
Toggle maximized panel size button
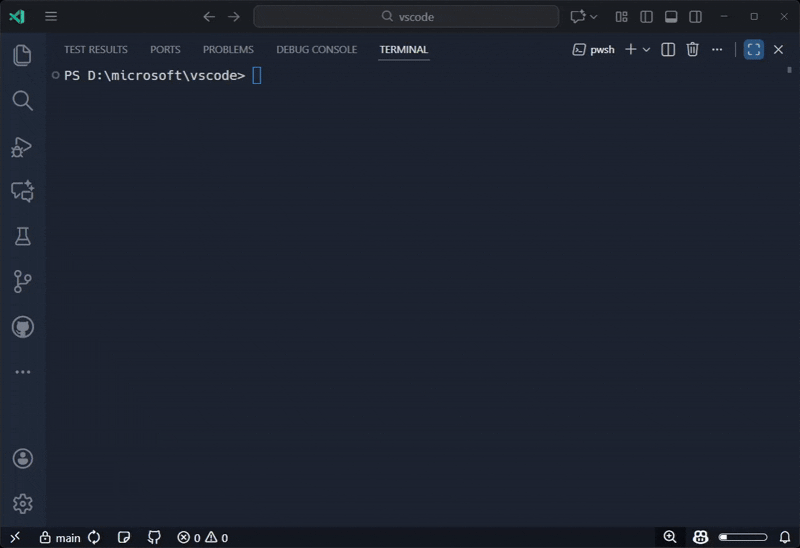click(754, 49)
